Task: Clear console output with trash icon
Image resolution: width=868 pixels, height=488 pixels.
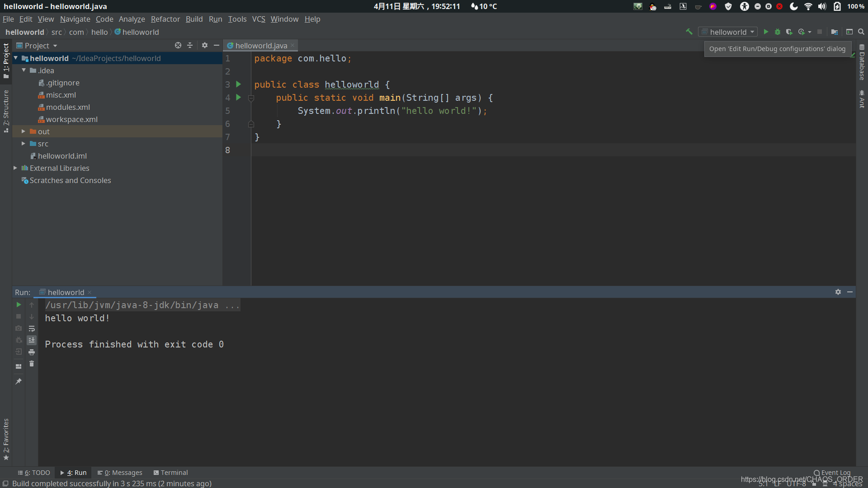Action: point(32,364)
